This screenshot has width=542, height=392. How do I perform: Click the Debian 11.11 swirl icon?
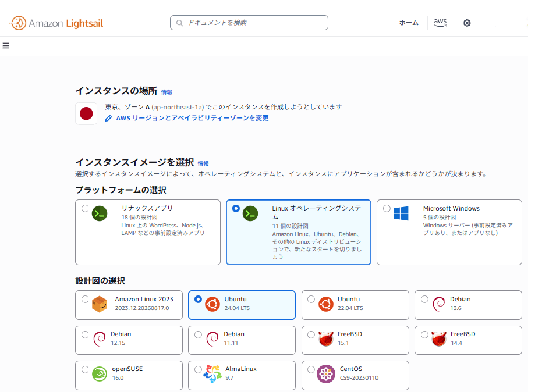point(212,339)
